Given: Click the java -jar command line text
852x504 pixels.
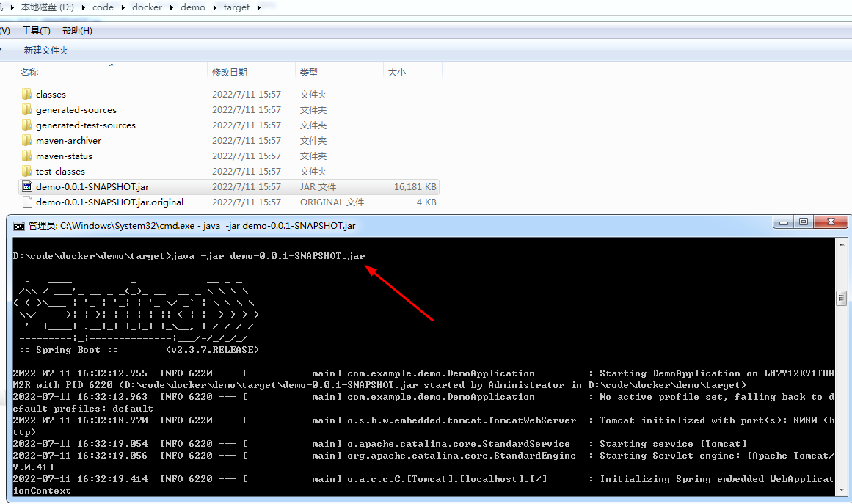Looking at the screenshot, I should tap(269, 256).
